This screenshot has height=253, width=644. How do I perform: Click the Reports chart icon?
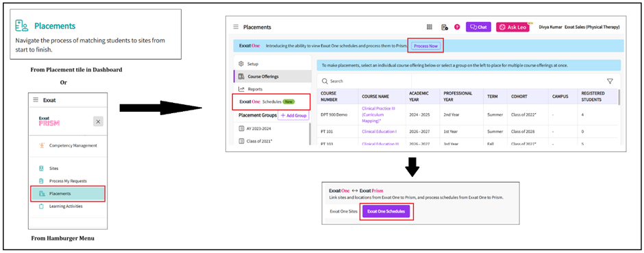(x=241, y=88)
